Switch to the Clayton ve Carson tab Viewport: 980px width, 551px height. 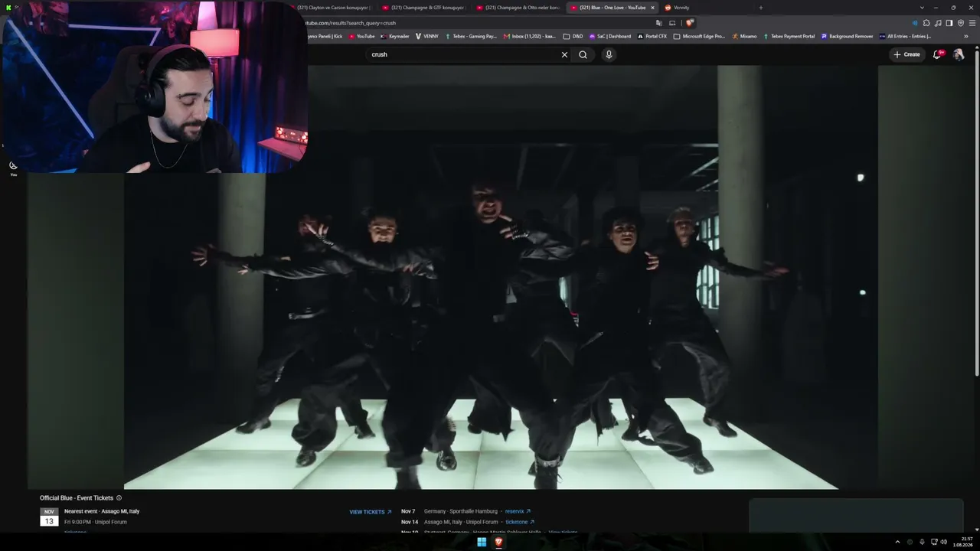[x=332, y=8]
